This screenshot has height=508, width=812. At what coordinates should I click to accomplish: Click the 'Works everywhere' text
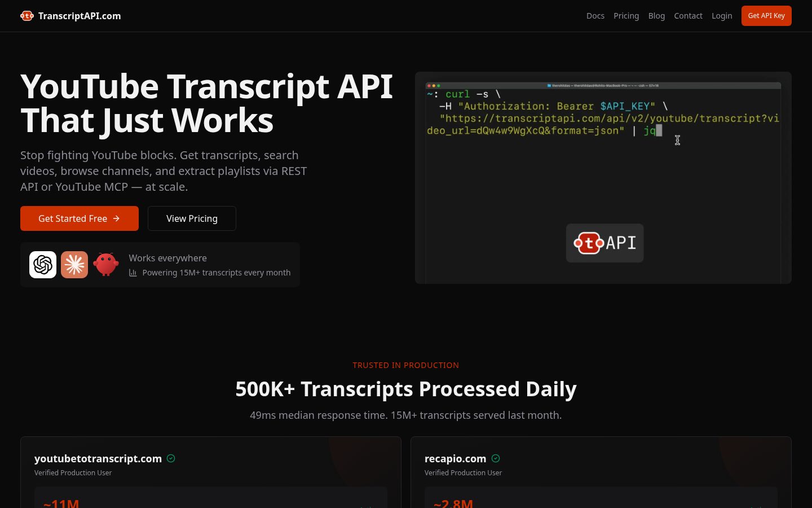[167, 258]
